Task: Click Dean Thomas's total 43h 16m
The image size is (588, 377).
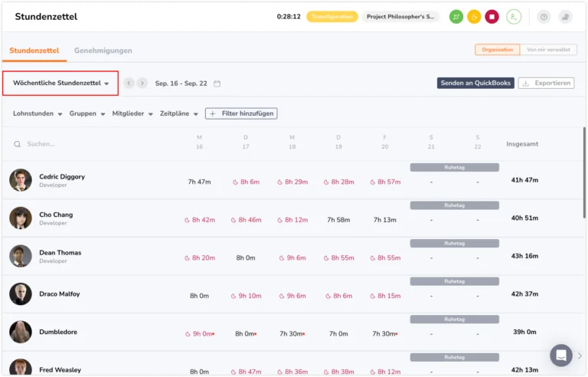Action: (524, 256)
